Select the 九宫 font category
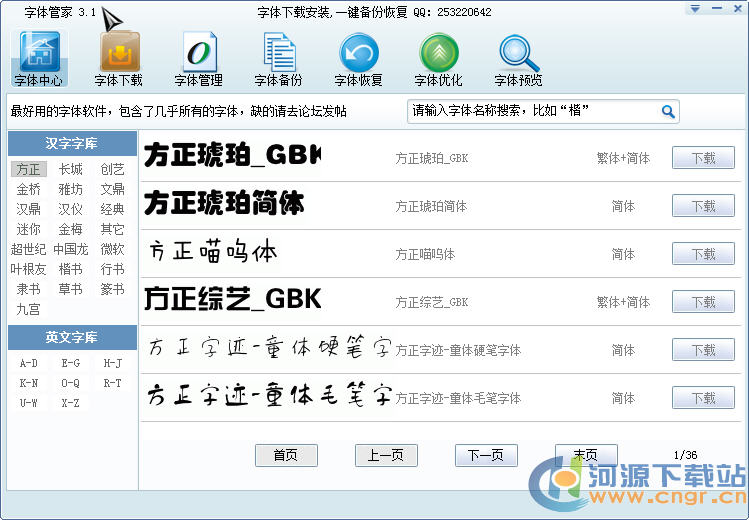The width and height of the screenshot is (749, 520). click(x=29, y=310)
